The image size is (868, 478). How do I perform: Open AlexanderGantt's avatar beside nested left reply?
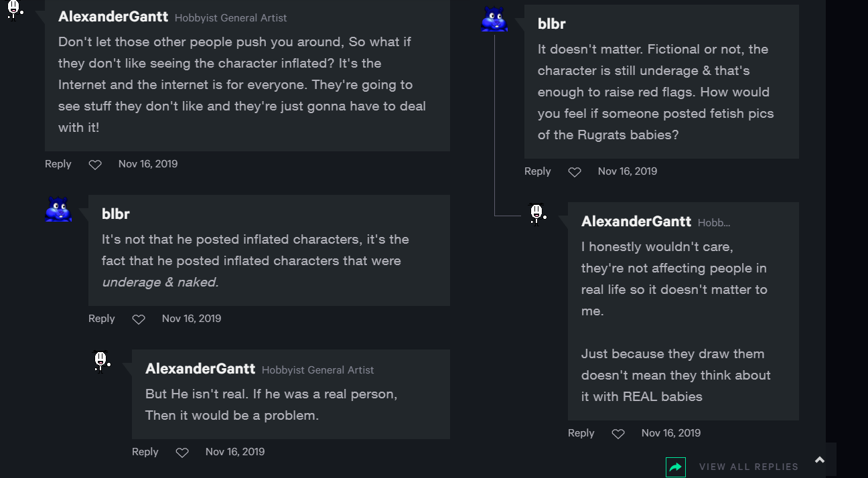[101, 361]
